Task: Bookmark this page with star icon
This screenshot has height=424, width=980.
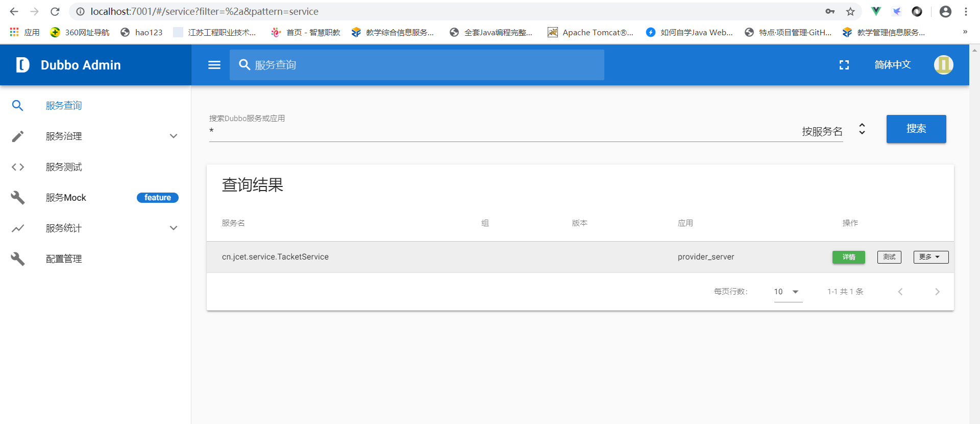Action: coord(850,11)
